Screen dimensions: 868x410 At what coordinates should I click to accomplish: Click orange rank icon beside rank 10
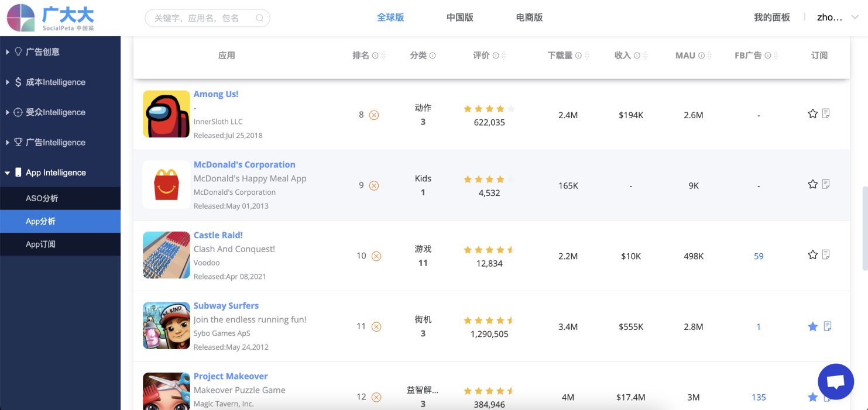(376, 256)
